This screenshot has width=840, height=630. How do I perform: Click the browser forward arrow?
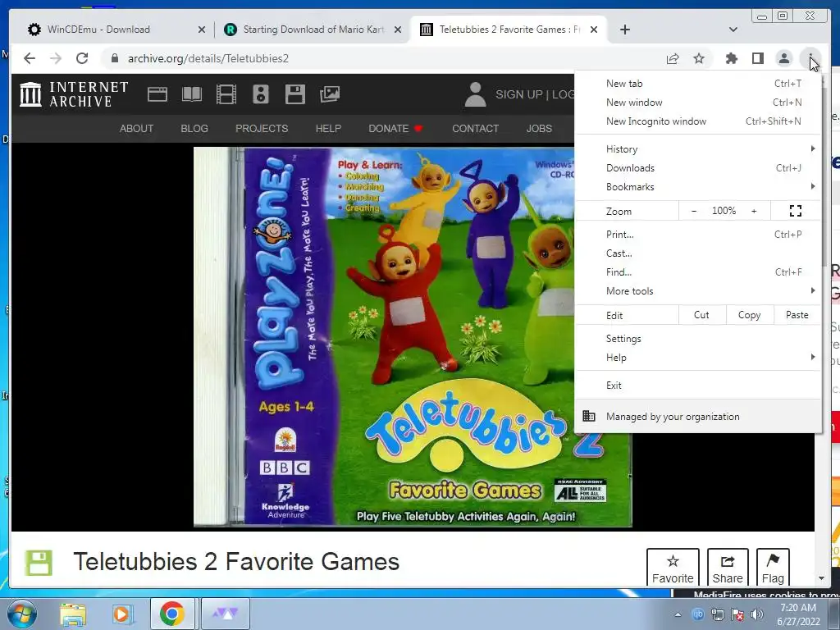pyautogui.click(x=56, y=58)
